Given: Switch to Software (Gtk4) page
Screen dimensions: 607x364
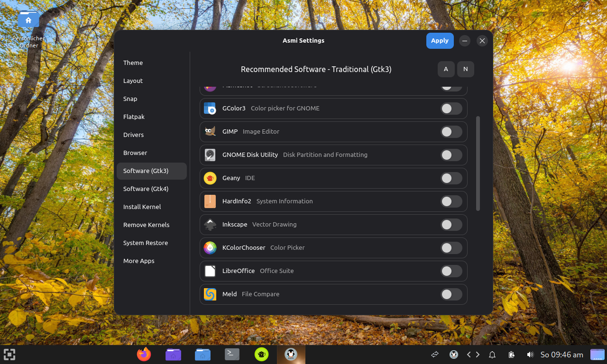Looking at the screenshot, I should click(146, 189).
